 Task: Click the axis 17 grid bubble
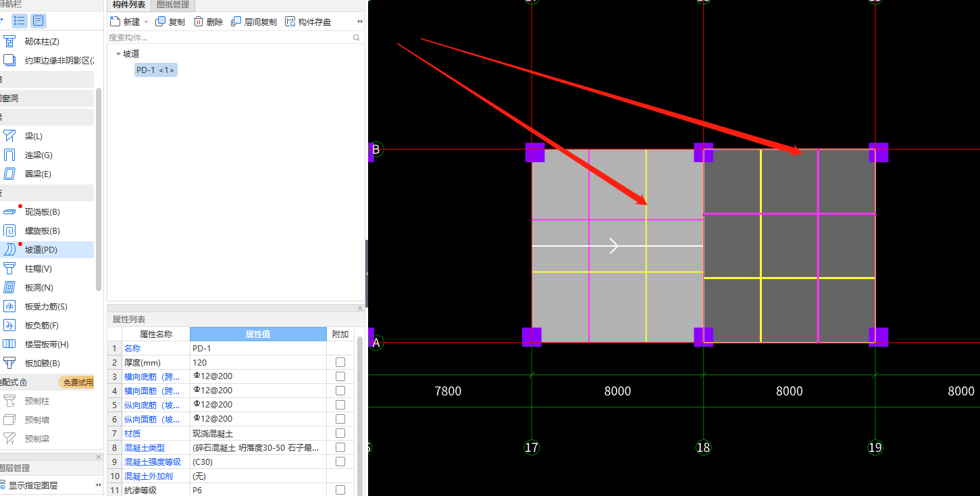click(x=532, y=447)
